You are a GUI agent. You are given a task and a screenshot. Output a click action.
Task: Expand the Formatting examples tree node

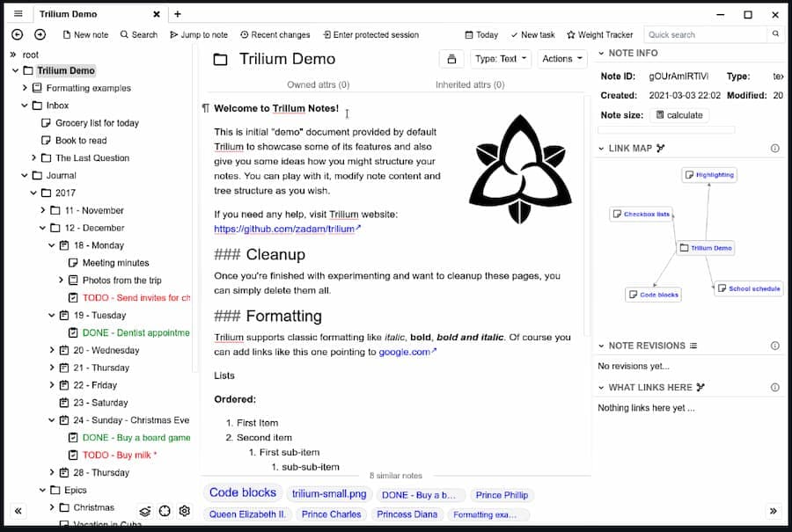point(25,88)
